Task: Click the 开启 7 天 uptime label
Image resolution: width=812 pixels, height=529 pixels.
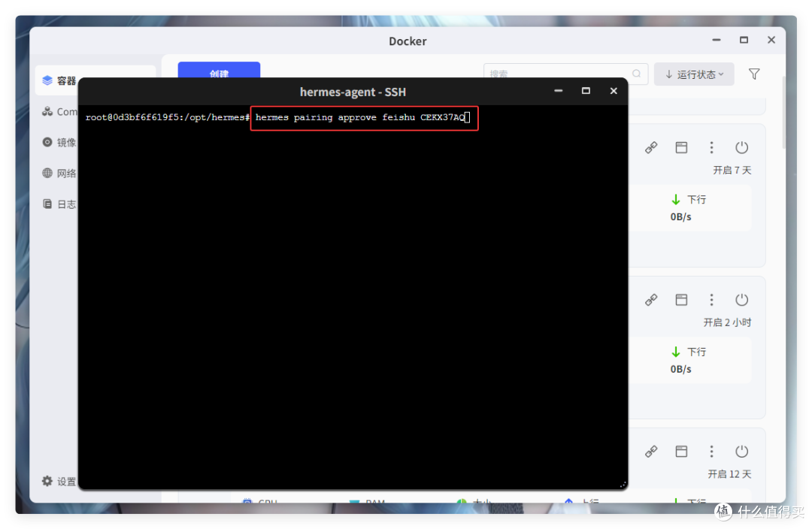Action: (x=732, y=171)
